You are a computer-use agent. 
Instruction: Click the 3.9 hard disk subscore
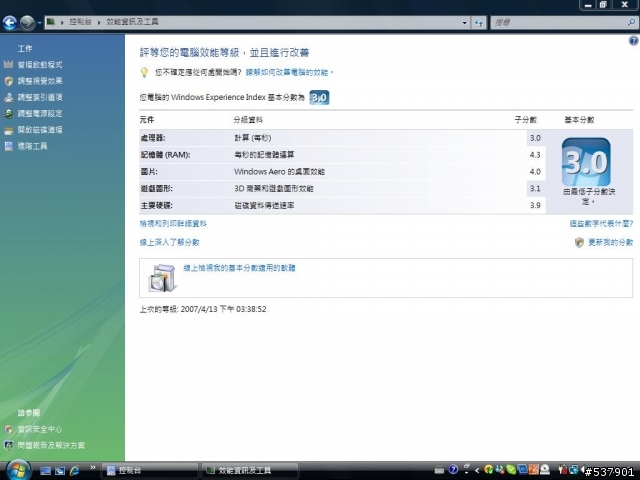(x=535, y=205)
